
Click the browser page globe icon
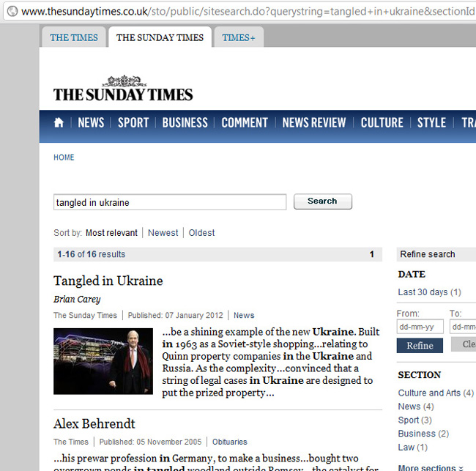(12, 11)
